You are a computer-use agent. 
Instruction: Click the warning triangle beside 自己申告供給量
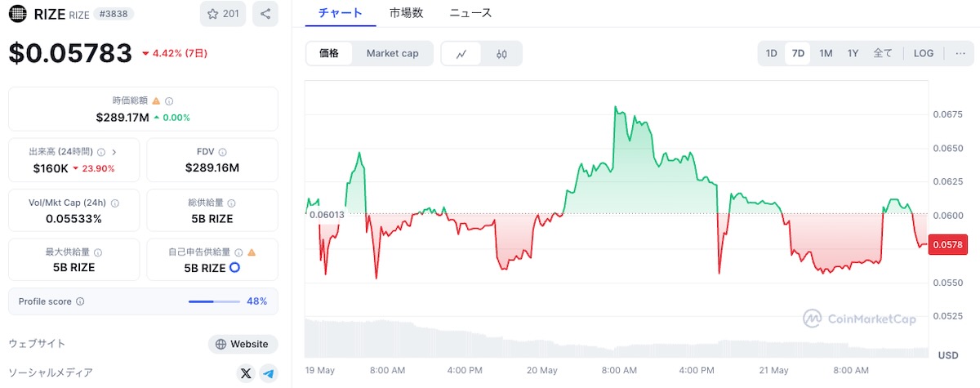click(x=251, y=252)
